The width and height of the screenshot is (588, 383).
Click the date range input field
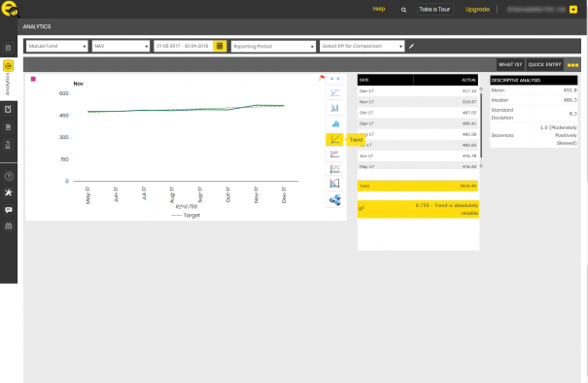(x=183, y=46)
